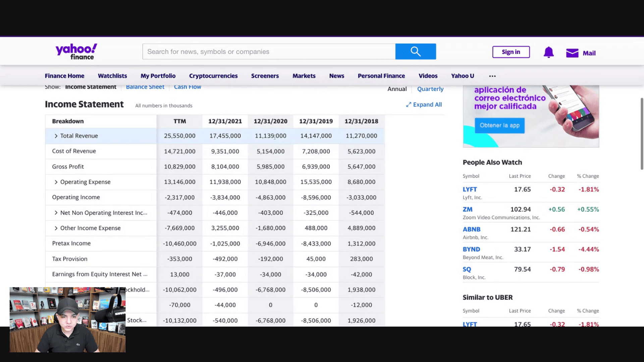The image size is (644, 362).
Task: Open the Cash Flow tab
Action: coord(187,87)
